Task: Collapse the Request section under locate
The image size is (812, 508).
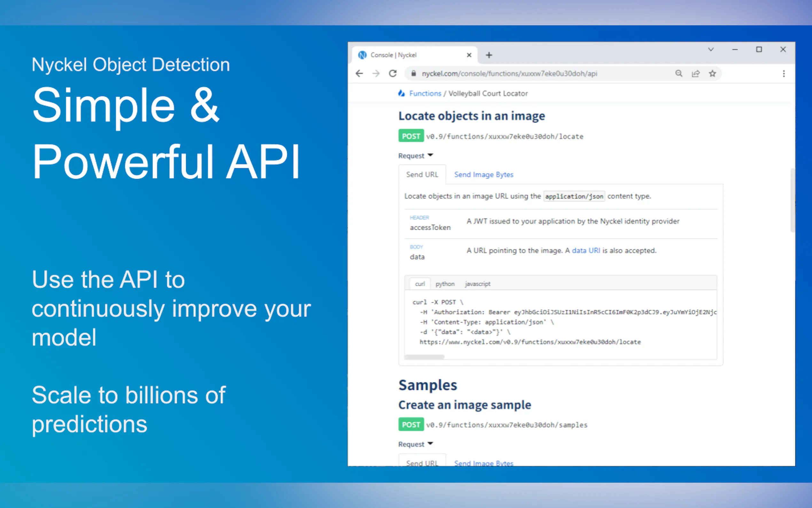Action: 416,155
